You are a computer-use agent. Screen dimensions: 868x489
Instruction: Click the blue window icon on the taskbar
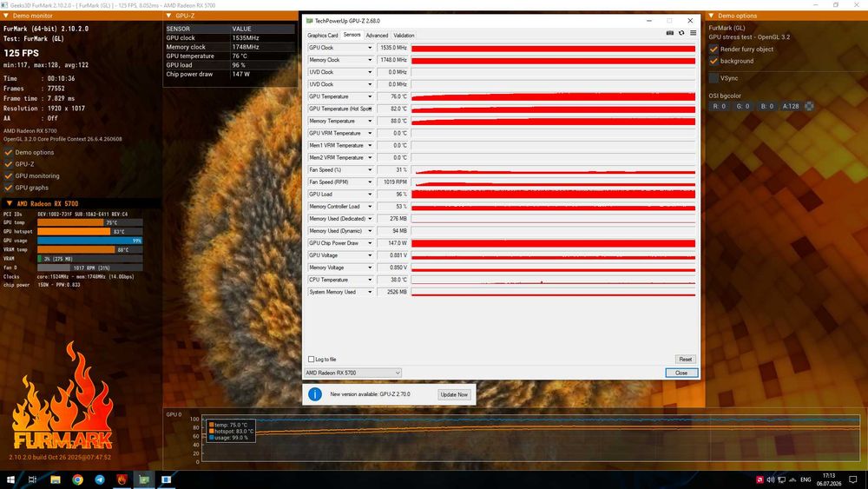tap(166, 479)
